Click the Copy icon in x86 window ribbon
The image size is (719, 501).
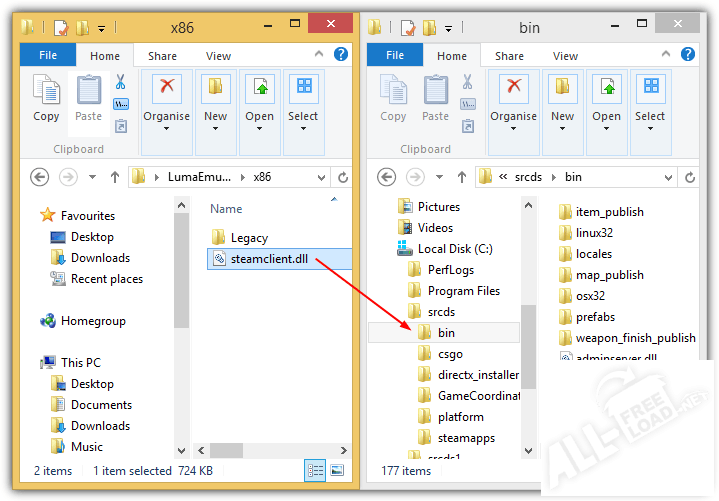coord(46,99)
